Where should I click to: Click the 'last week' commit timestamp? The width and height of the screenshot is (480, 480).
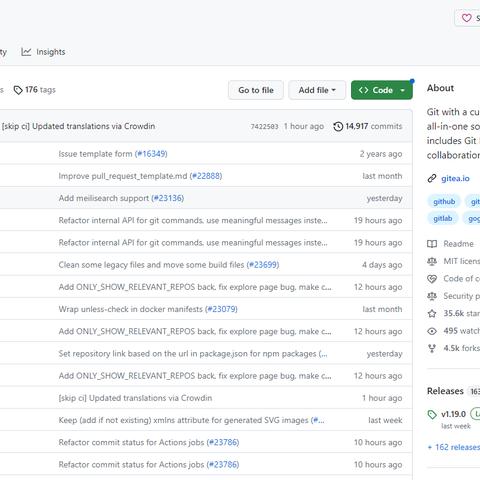point(385,420)
